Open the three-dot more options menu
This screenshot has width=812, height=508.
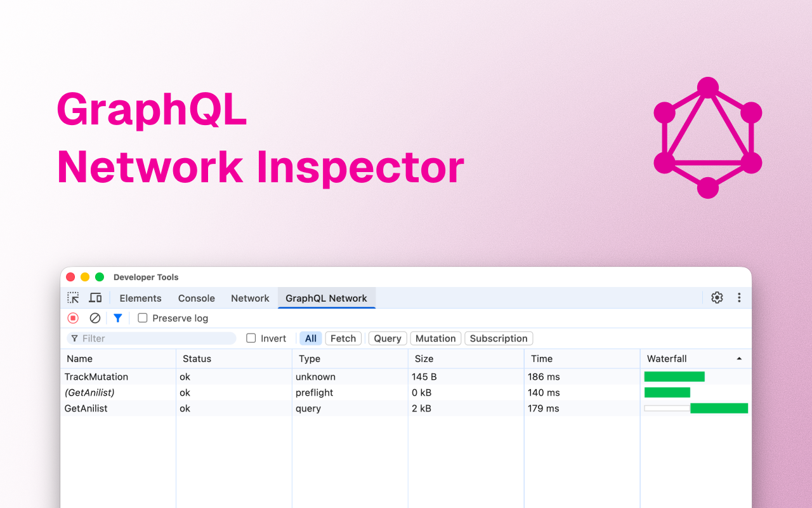739,298
